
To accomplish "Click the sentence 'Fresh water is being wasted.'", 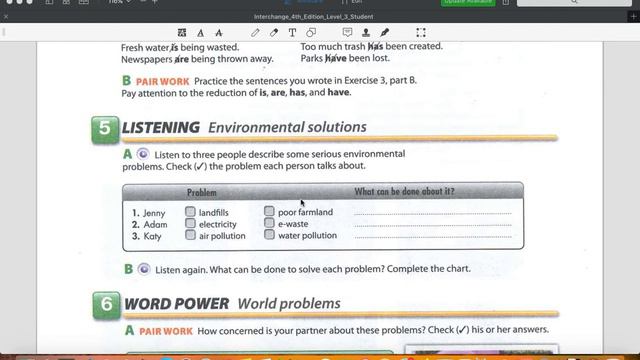I will click(180, 47).
